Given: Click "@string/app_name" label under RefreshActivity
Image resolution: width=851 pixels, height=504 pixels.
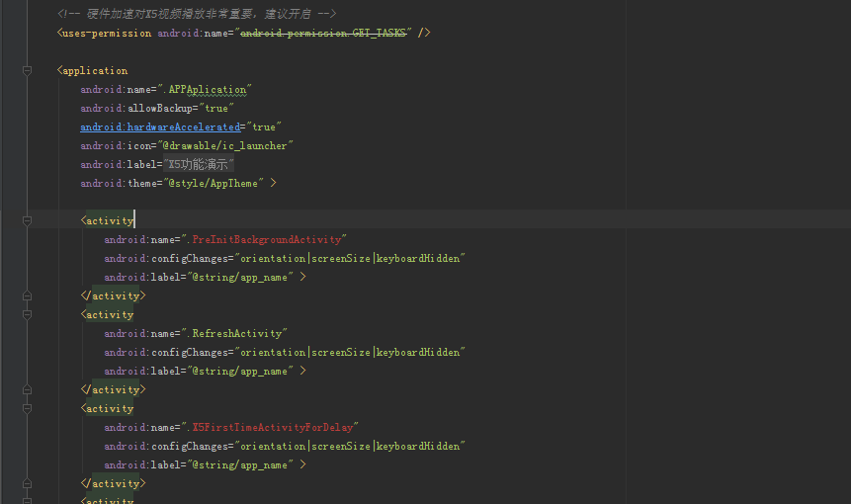Looking at the screenshot, I should point(240,372).
